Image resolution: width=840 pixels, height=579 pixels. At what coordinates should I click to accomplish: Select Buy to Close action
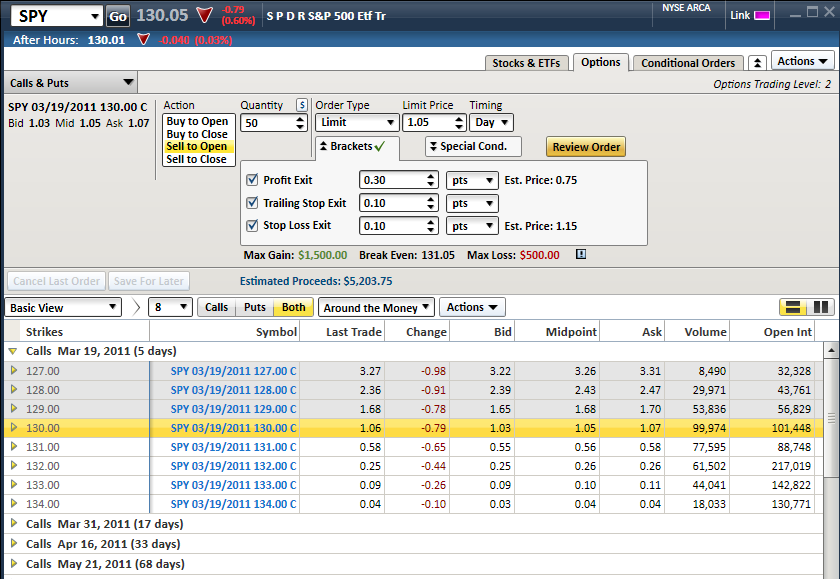197,134
